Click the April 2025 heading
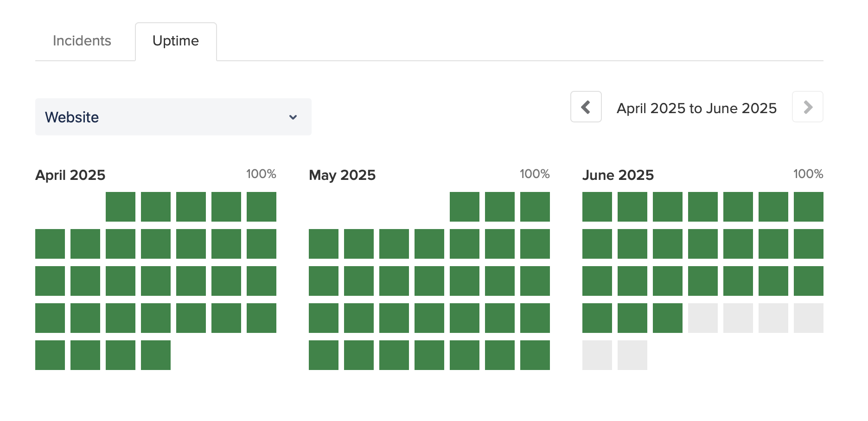Image resolution: width=868 pixels, height=421 pixels. coord(70,175)
